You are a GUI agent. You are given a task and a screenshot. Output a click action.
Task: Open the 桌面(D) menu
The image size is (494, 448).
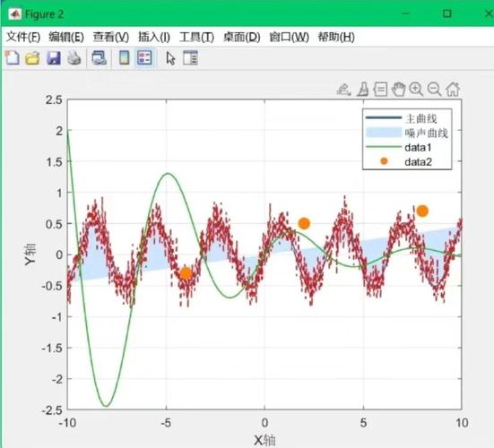click(x=242, y=37)
